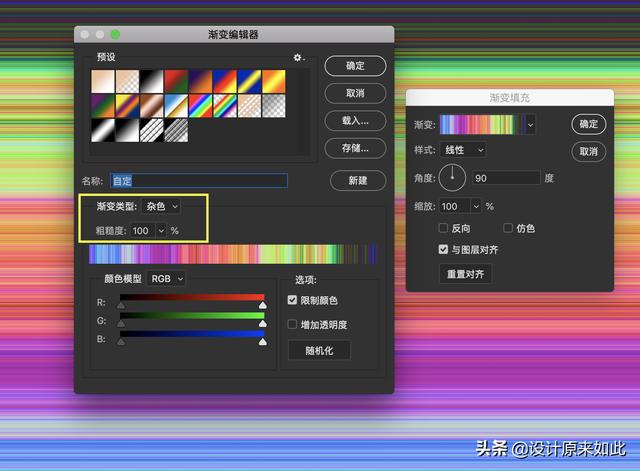
Task: Uncheck the 与图层对齐 checkbox
Action: point(443,249)
